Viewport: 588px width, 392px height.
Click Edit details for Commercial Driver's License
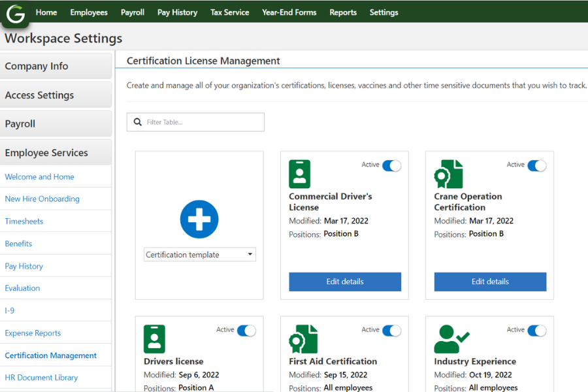pyautogui.click(x=344, y=282)
